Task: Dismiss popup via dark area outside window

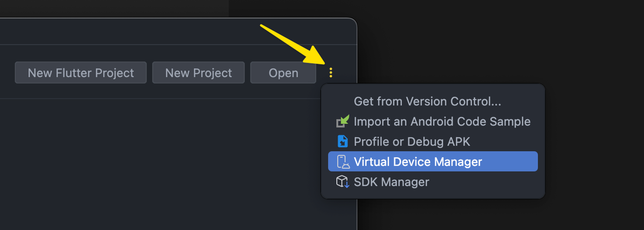Action: point(503,40)
